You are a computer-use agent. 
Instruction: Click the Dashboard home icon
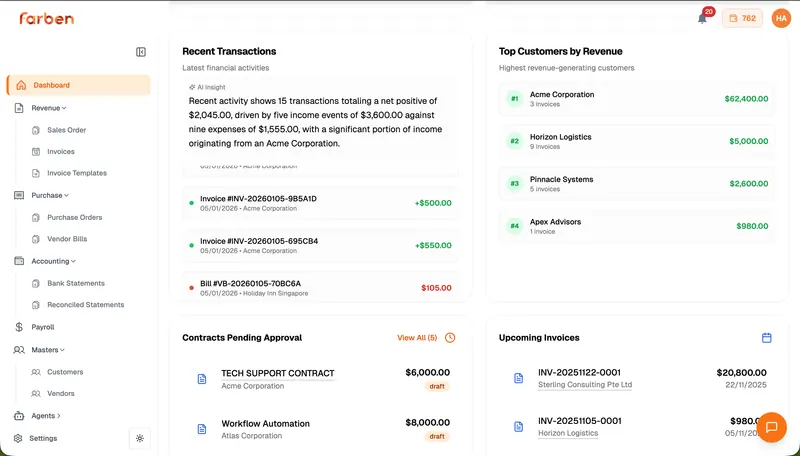click(21, 85)
